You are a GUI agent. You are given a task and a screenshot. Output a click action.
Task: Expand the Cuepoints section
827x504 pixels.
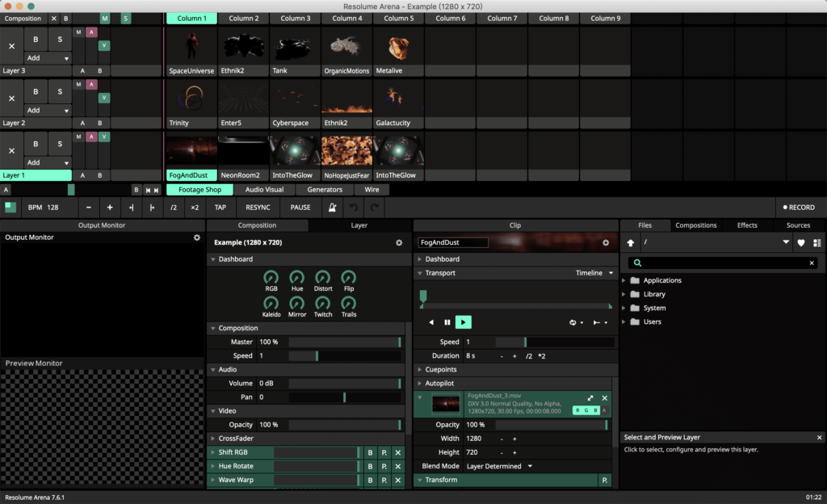click(x=420, y=370)
